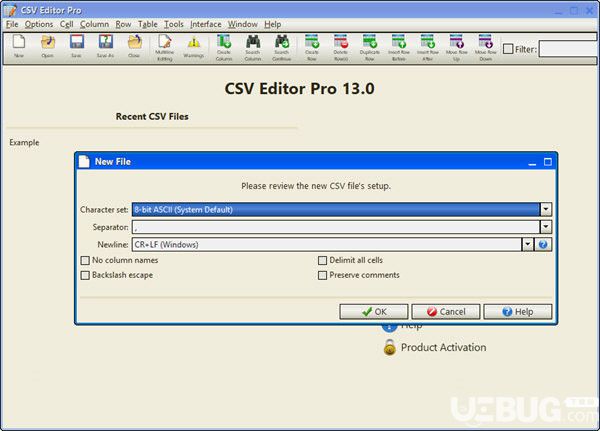Open the Column menu
The image size is (600, 431).
tap(95, 24)
